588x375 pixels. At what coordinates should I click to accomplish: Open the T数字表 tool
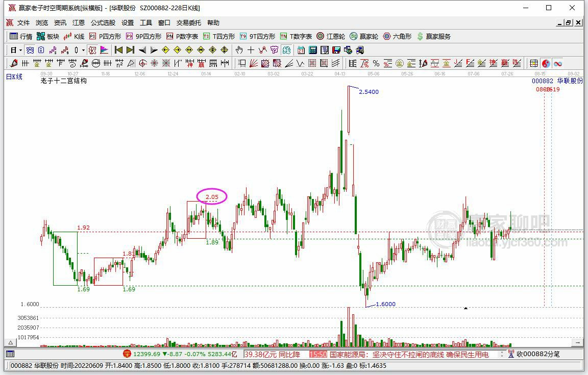296,36
